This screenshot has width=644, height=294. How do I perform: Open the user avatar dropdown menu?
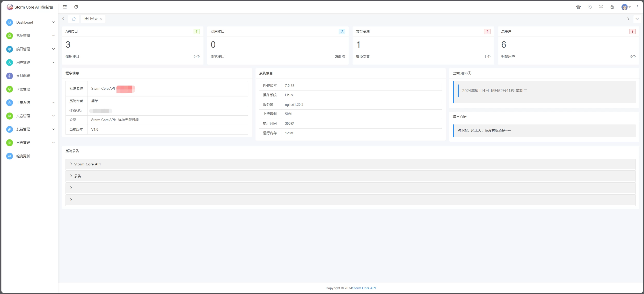tap(626, 7)
